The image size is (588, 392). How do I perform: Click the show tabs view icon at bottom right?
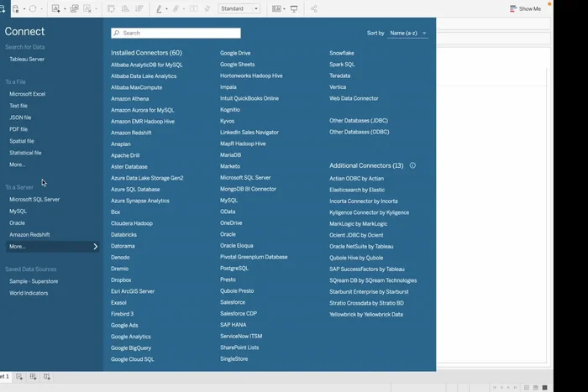click(x=545, y=388)
